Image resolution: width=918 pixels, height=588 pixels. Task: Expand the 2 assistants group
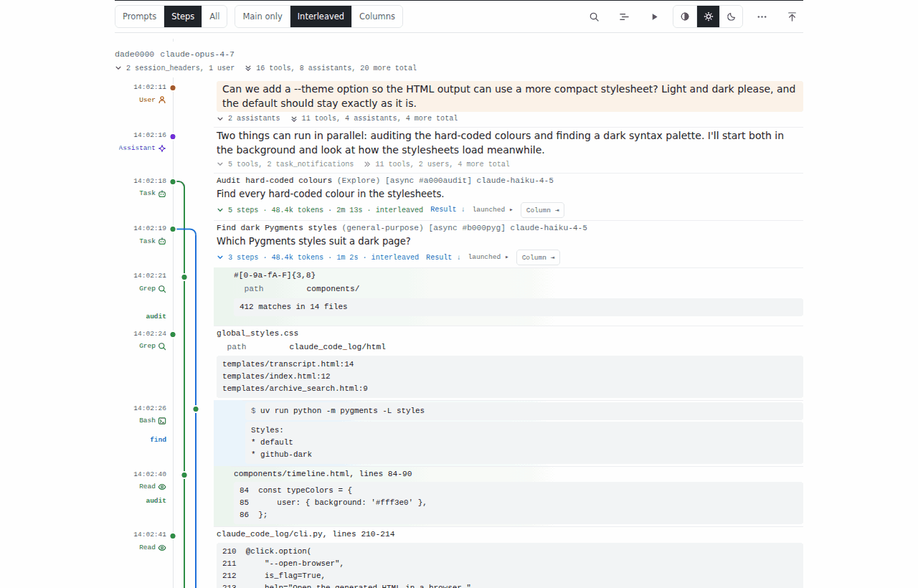tap(248, 118)
